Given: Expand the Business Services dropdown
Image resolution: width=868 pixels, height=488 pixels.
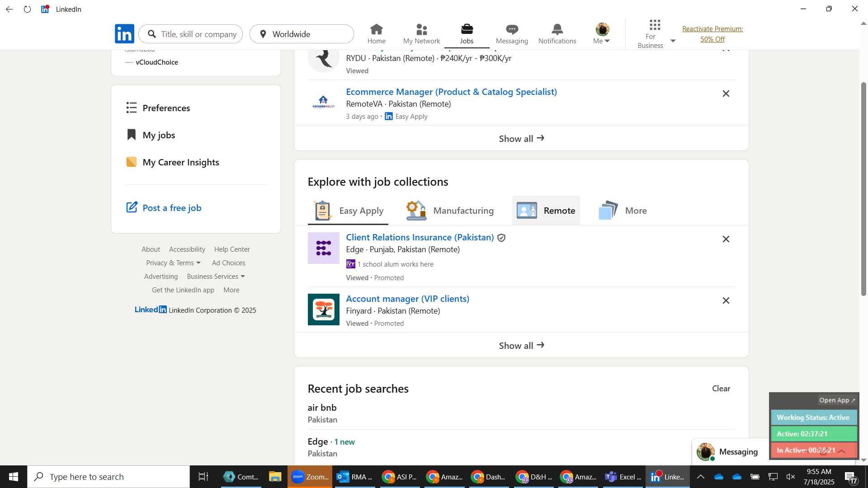Looking at the screenshot, I should pyautogui.click(x=216, y=276).
